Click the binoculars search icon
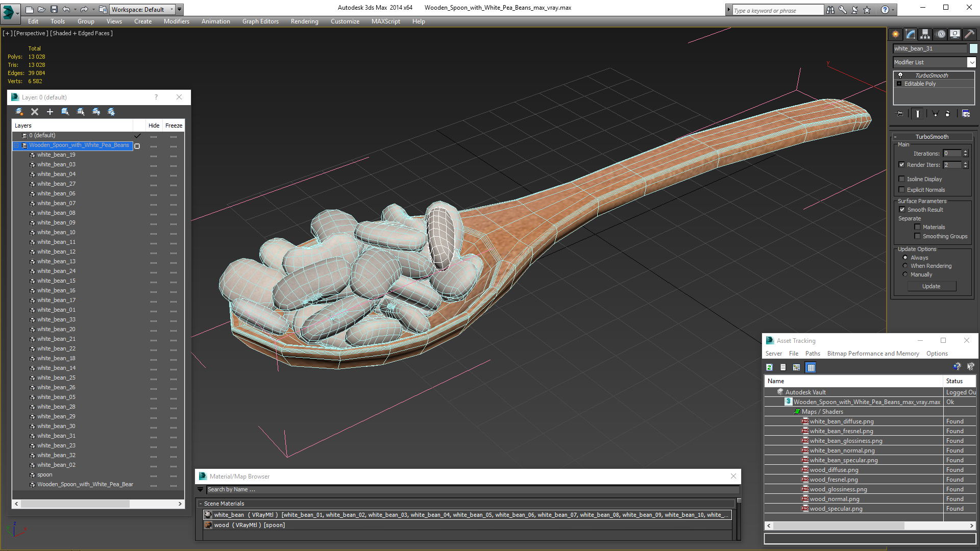This screenshot has height=551, width=980. click(x=830, y=10)
